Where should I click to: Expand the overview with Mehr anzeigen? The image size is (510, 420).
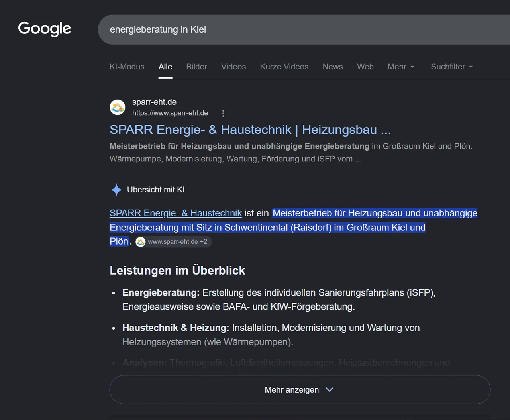tap(300, 390)
